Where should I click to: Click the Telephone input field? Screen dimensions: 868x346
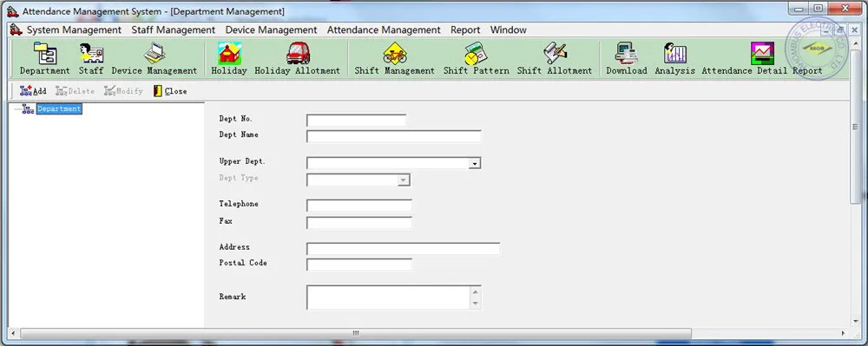(358, 206)
